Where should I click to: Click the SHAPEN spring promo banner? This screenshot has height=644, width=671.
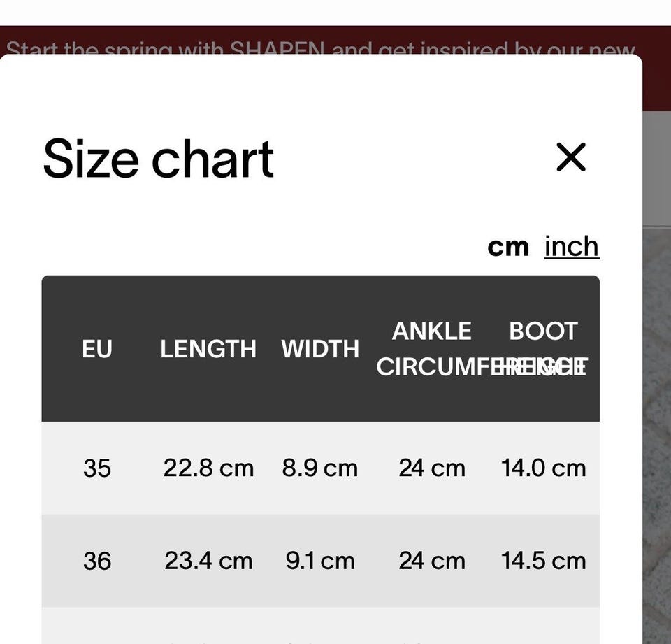coord(320,43)
